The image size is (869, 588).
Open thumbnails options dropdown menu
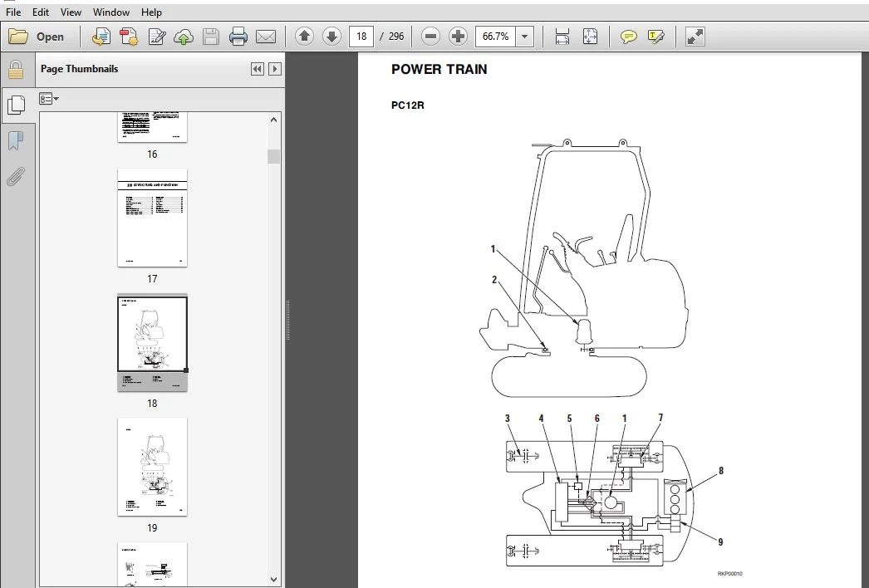[x=49, y=99]
